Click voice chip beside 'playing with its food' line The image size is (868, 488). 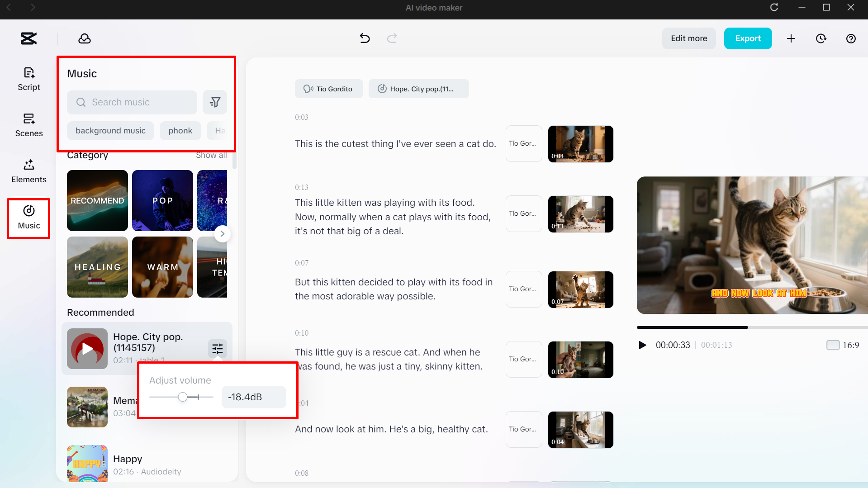[524, 213]
